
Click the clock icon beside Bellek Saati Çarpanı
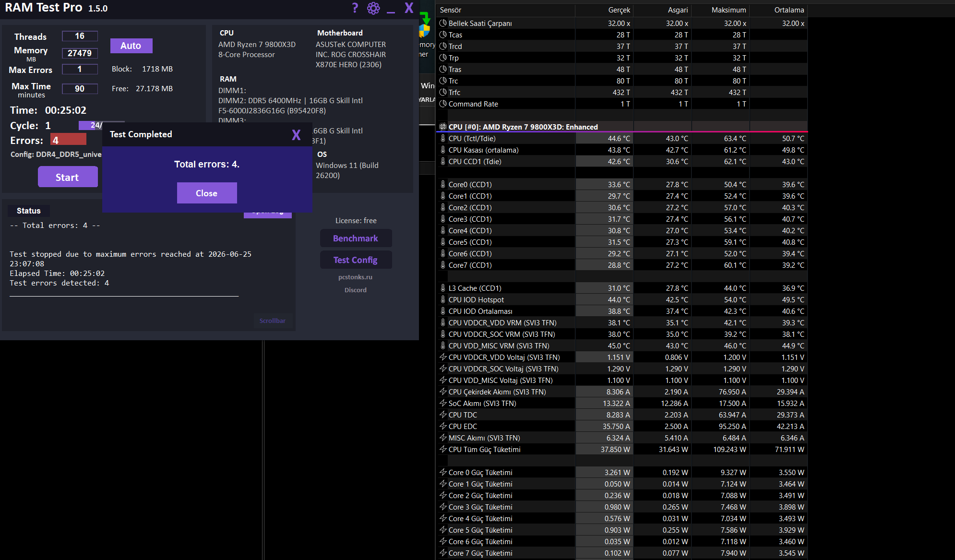(443, 23)
